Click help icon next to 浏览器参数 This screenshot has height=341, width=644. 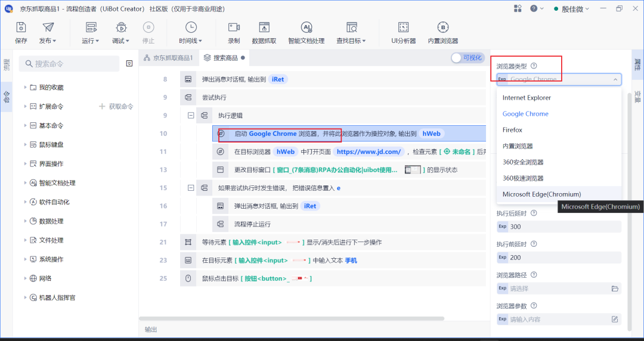pyautogui.click(x=534, y=305)
